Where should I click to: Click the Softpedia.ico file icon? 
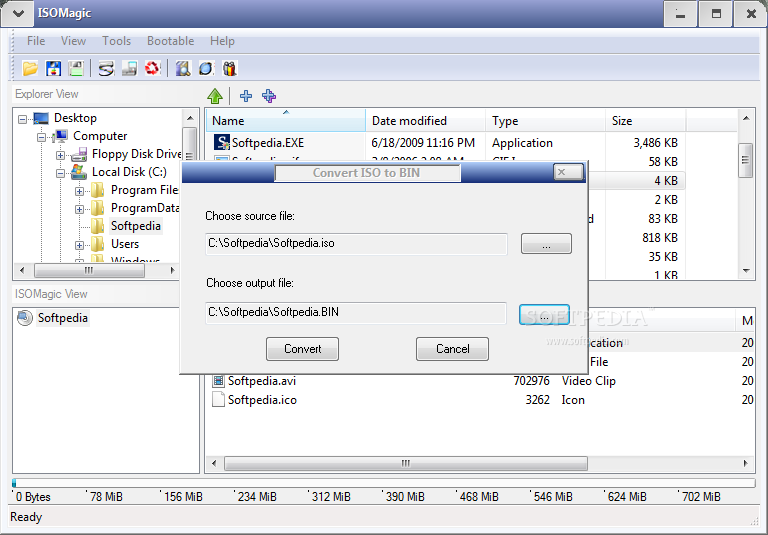[x=218, y=400]
